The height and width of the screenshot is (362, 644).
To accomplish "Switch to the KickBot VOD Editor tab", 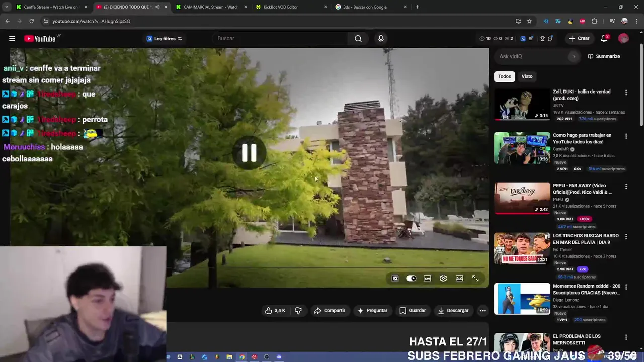I will 291,7.
